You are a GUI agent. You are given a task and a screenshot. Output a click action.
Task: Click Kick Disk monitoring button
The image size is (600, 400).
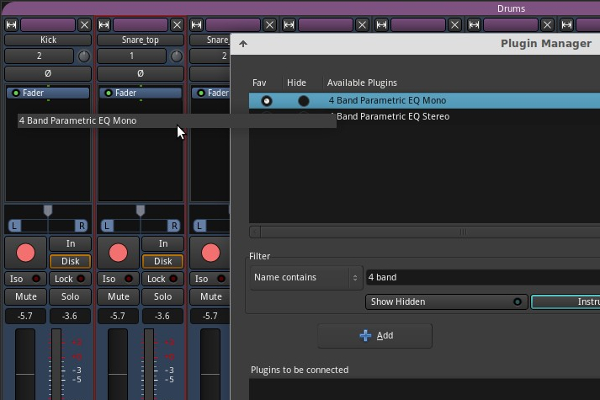coord(70,261)
